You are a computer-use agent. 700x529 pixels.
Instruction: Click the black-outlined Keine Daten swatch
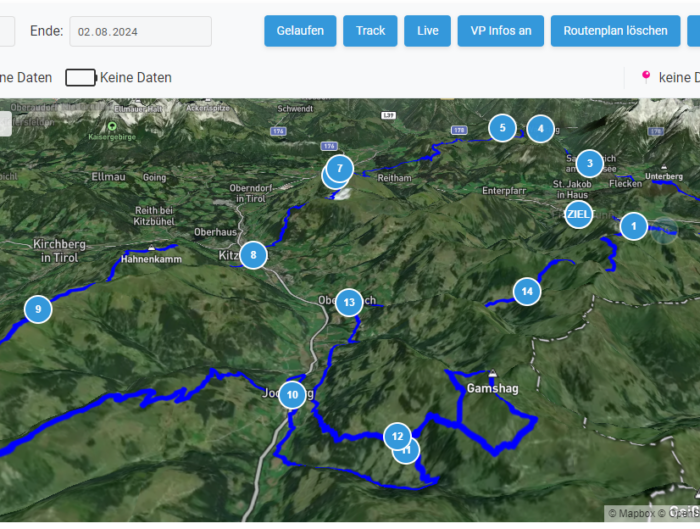point(80,77)
